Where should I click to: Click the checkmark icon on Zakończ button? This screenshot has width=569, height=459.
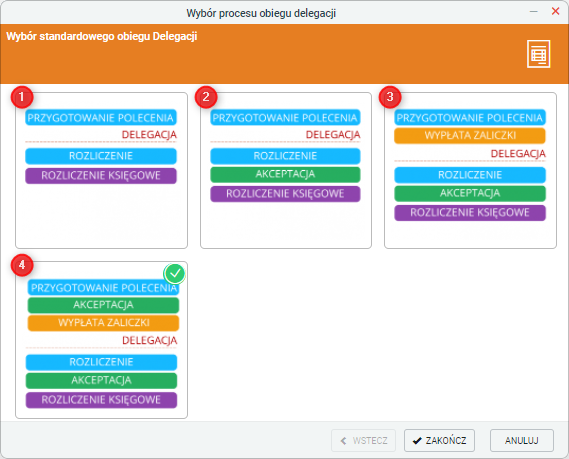(417, 441)
